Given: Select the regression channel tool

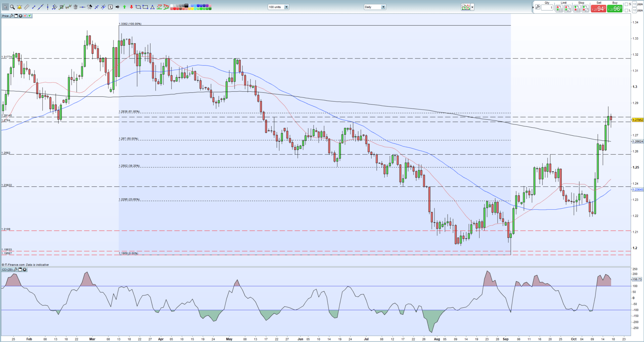Looking at the screenshot, I should tap(68, 7).
